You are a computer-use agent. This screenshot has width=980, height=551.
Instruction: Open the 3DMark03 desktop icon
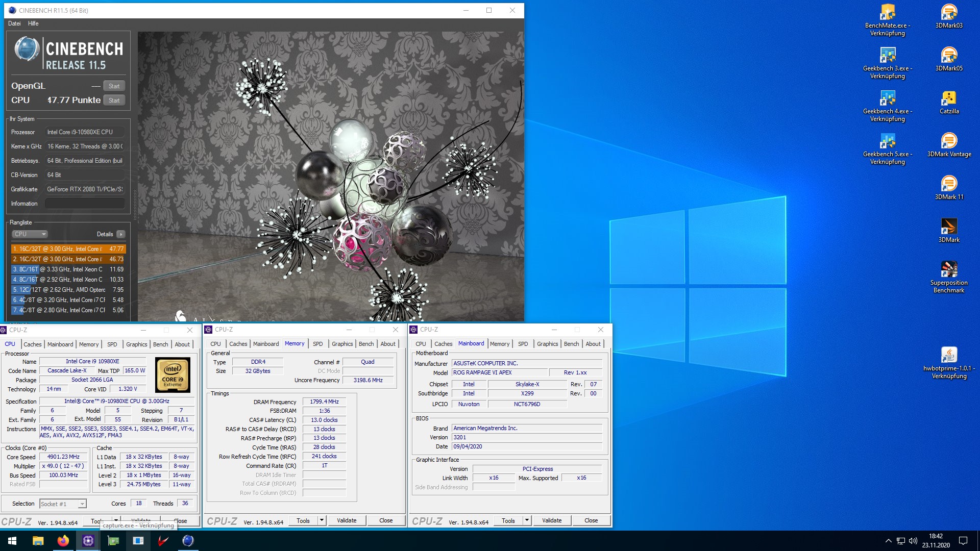click(949, 16)
